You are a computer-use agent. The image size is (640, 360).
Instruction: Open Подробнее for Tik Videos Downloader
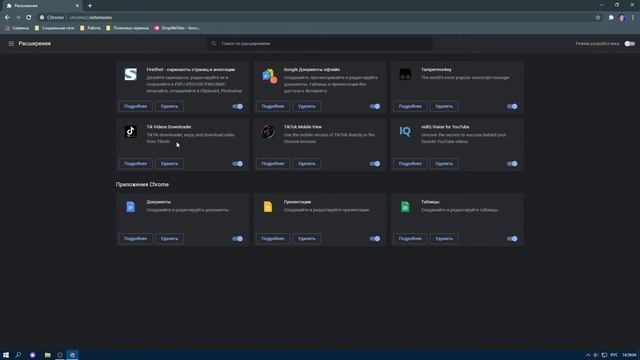[136, 164]
